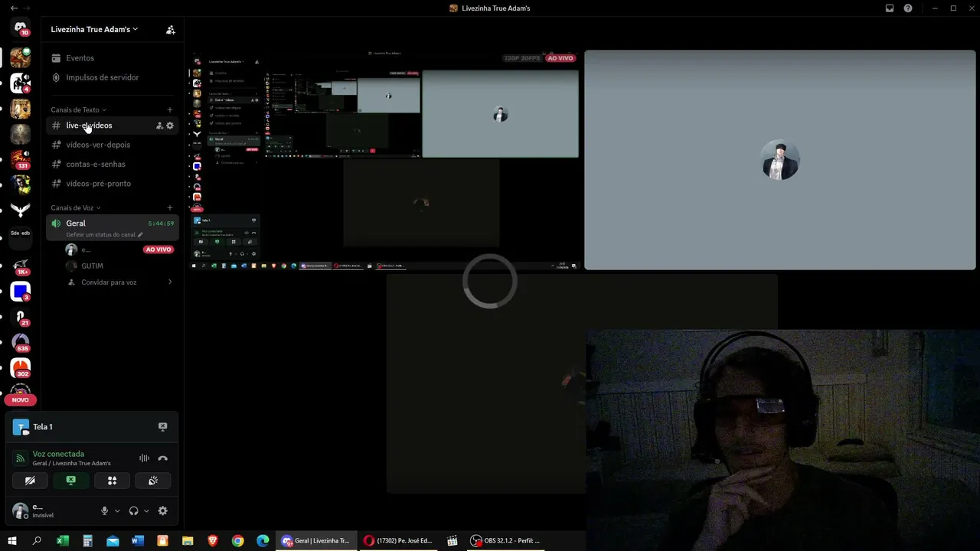Open the Activities launcher button
Viewport: 980px width, 551px height.
pos(112,481)
